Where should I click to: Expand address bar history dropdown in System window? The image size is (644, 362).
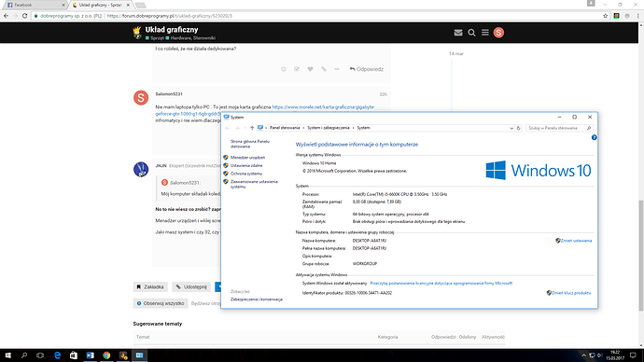511,128
